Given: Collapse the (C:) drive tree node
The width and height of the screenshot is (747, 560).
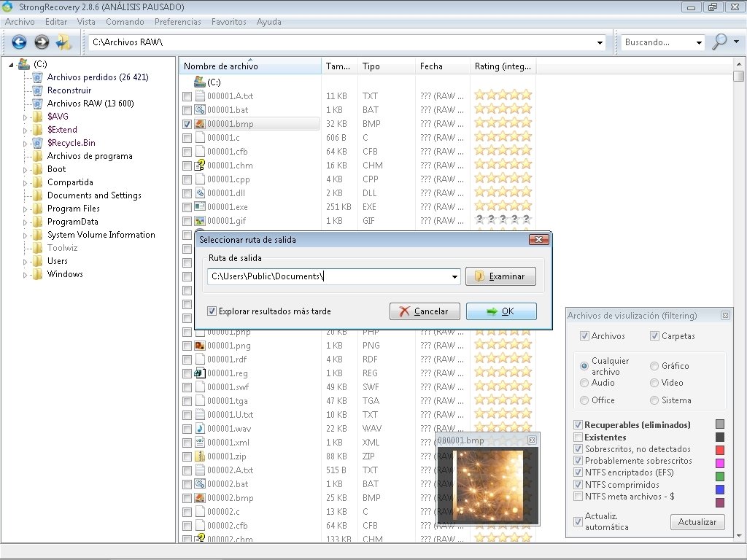Looking at the screenshot, I should [12, 65].
